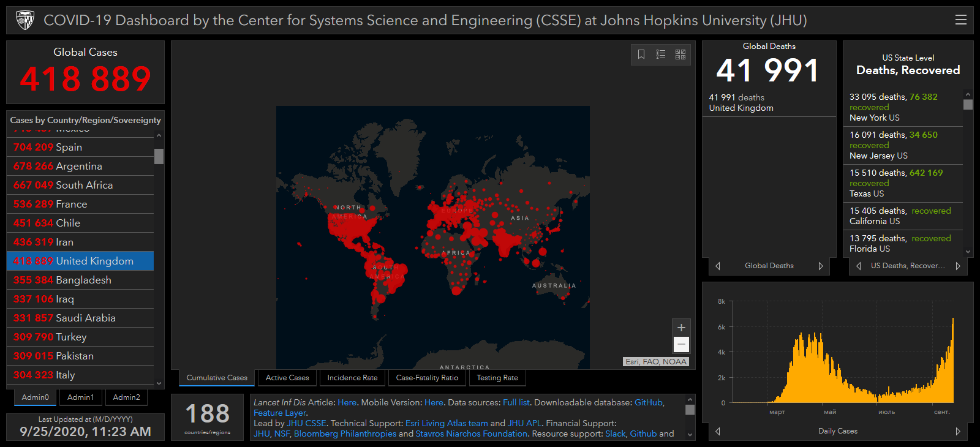Select Iran in the country list
The height and width of the screenshot is (447, 980).
tap(80, 242)
